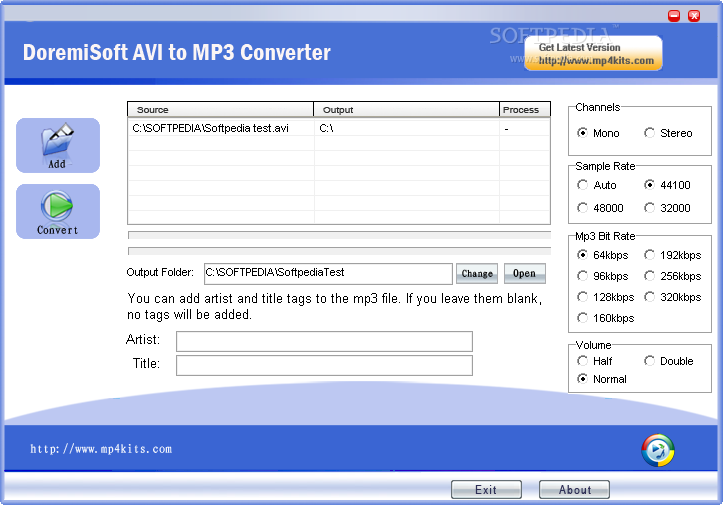Viewport: 723px width, 506px height.
Task: Open the About dialog
Action: click(x=575, y=489)
